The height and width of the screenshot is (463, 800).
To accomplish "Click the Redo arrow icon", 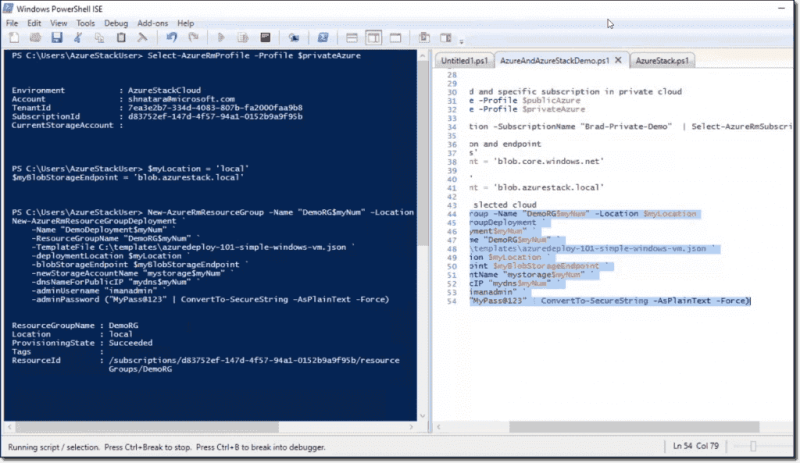I will tap(193, 37).
